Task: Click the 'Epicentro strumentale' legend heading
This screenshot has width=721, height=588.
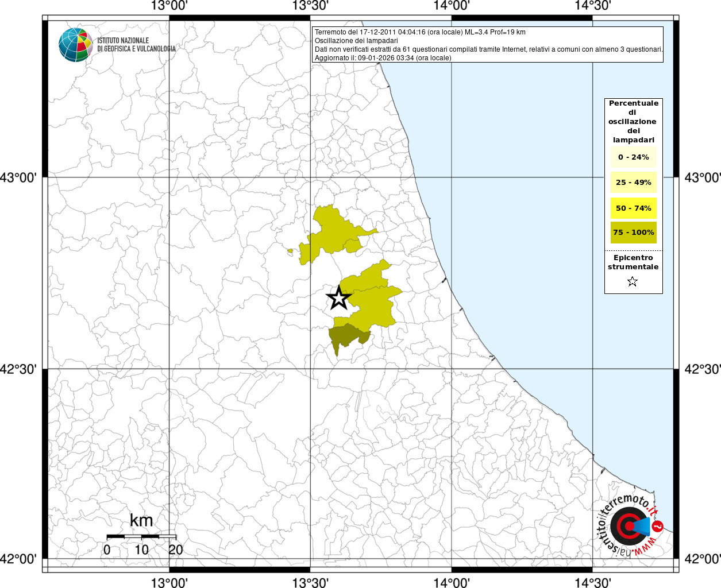Action: (x=633, y=262)
